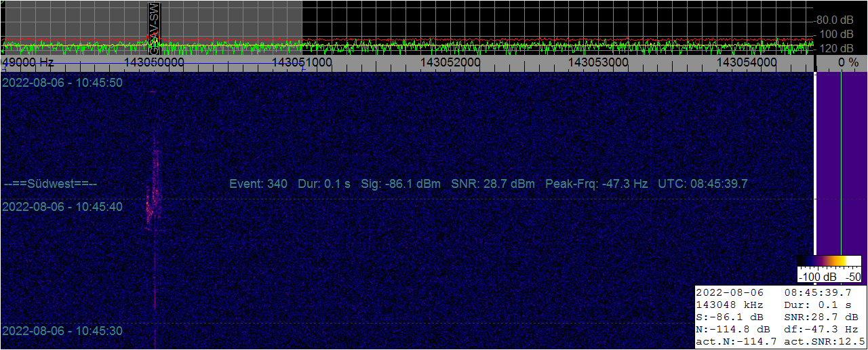This screenshot has width=868, height=350.
Task: Click the 2022-08-06 date in info box
Action: pyautogui.click(x=730, y=293)
